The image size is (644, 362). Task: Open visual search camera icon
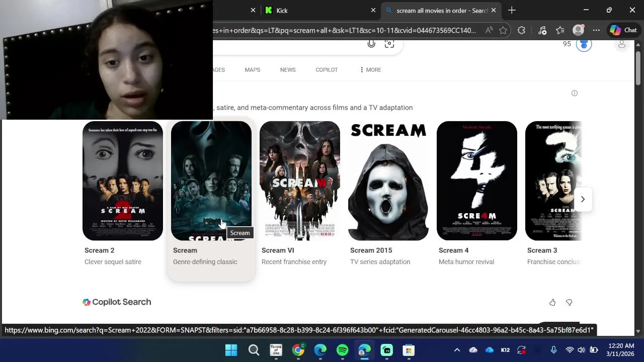(389, 44)
